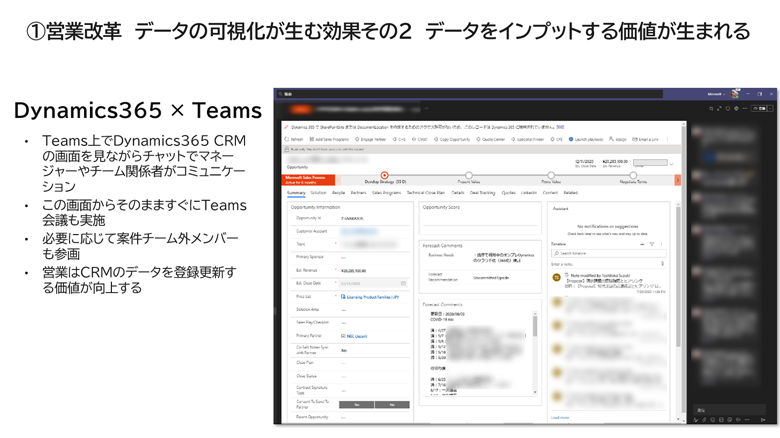Open the Microsoft organization dropdown in title bar
This screenshot has height=438, width=780.
point(716,94)
